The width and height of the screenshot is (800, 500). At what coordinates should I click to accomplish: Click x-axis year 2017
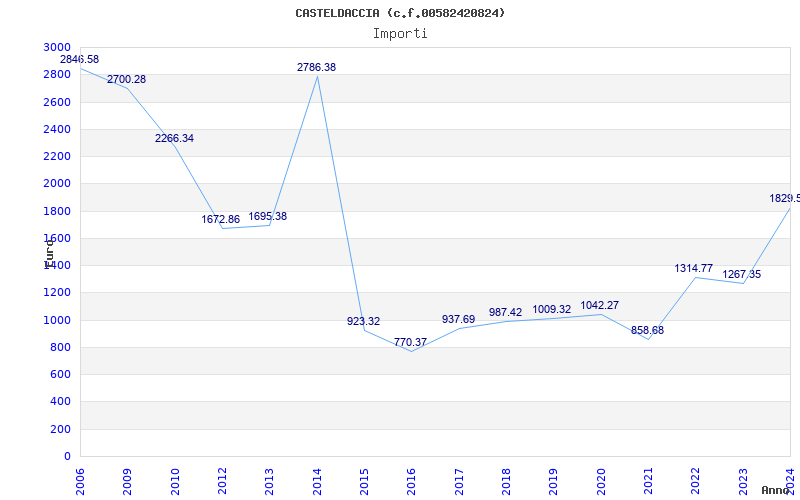pos(459,482)
